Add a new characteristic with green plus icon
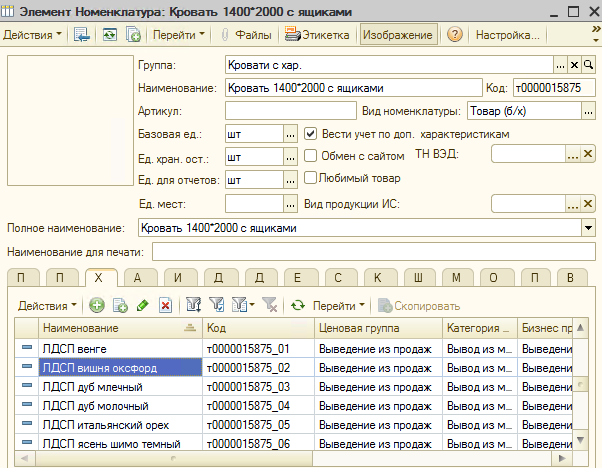Image resolution: width=602 pixels, height=468 pixels. [97, 306]
